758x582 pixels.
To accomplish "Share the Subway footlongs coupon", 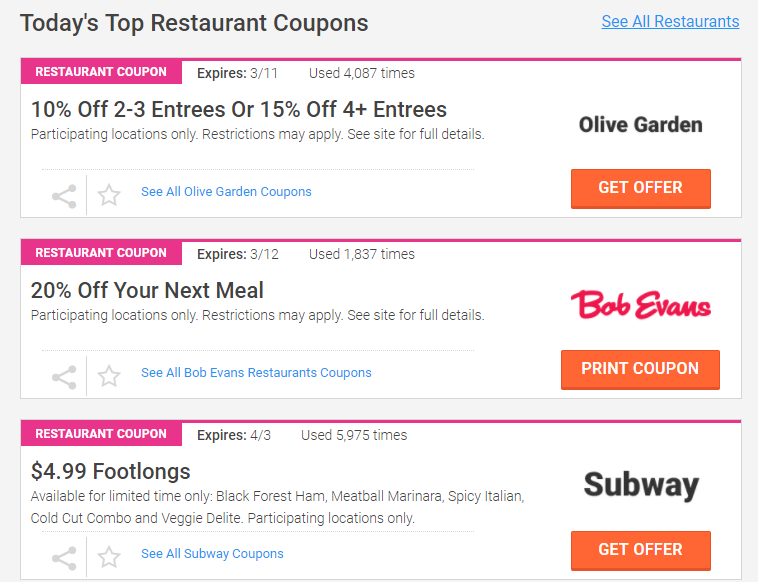I will pos(64,558).
